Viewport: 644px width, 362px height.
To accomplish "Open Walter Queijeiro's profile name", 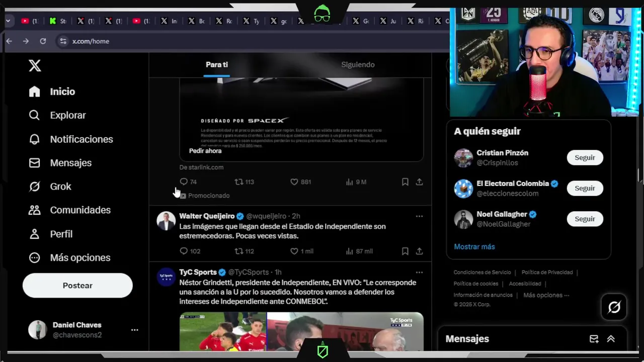I will click(207, 216).
